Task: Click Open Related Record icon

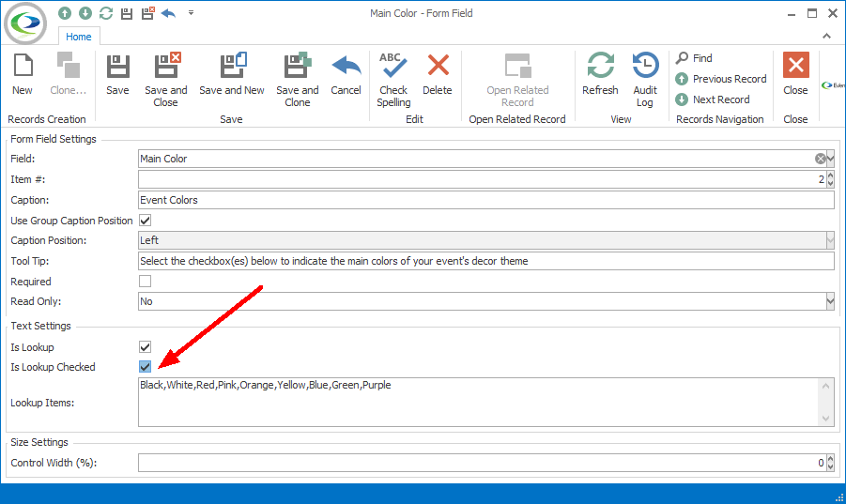Action: click(517, 66)
